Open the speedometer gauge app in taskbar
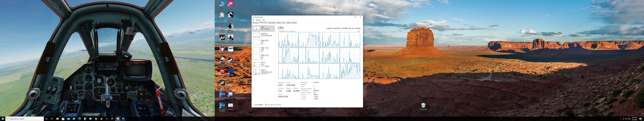 click(x=112, y=119)
